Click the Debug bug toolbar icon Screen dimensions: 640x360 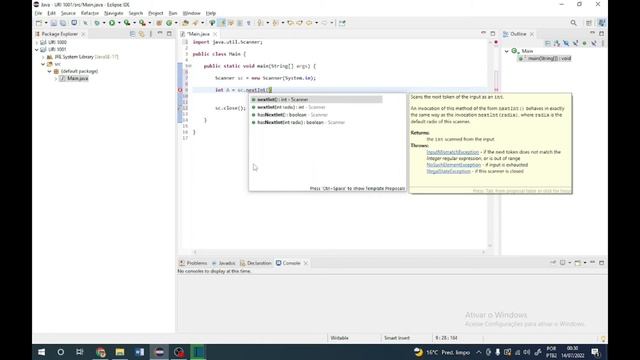coord(97,23)
